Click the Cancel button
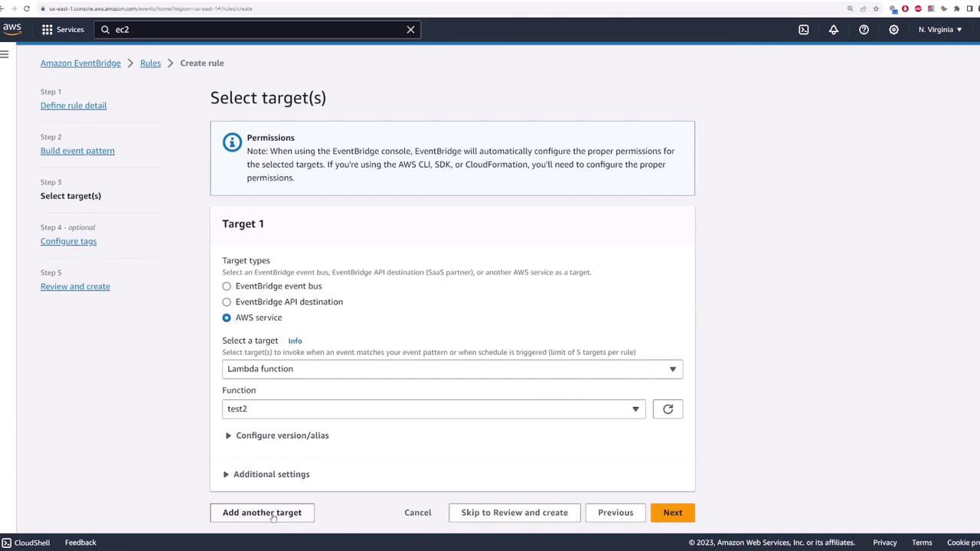Viewport: 980px width, 551px height. click(x=418, y=513)
